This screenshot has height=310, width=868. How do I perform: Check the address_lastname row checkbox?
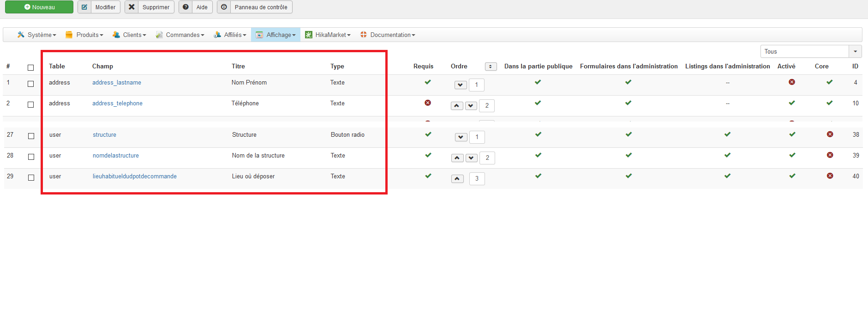[x=31, y=84]
